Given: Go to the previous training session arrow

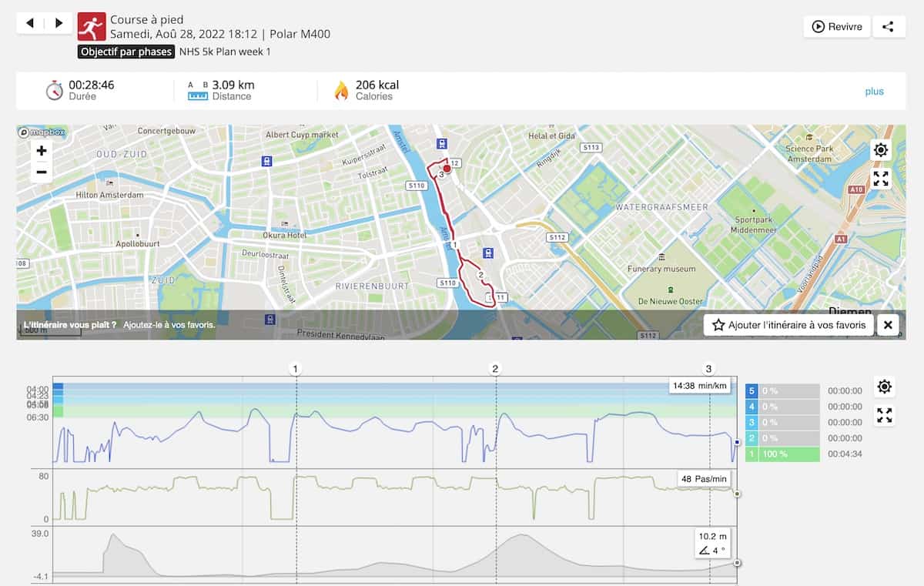Looking at the screenshot, I should 30,23.
